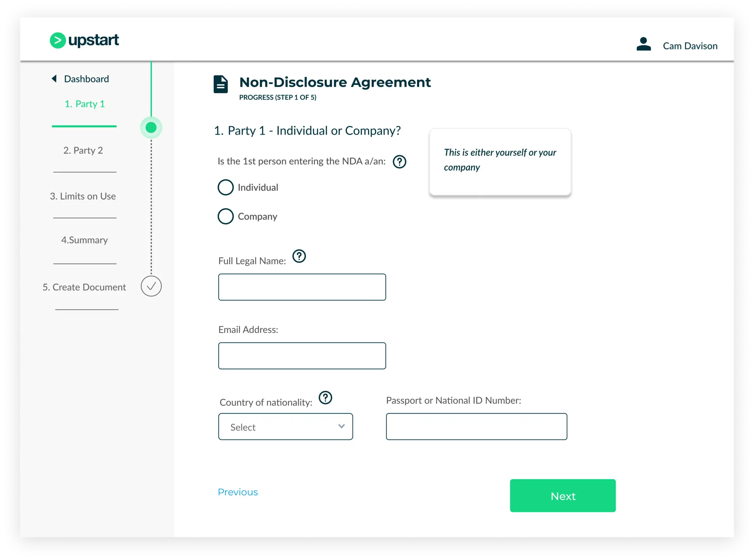
Task: Select step 1. Party 1 in sidebar
Action: [84, 104]
